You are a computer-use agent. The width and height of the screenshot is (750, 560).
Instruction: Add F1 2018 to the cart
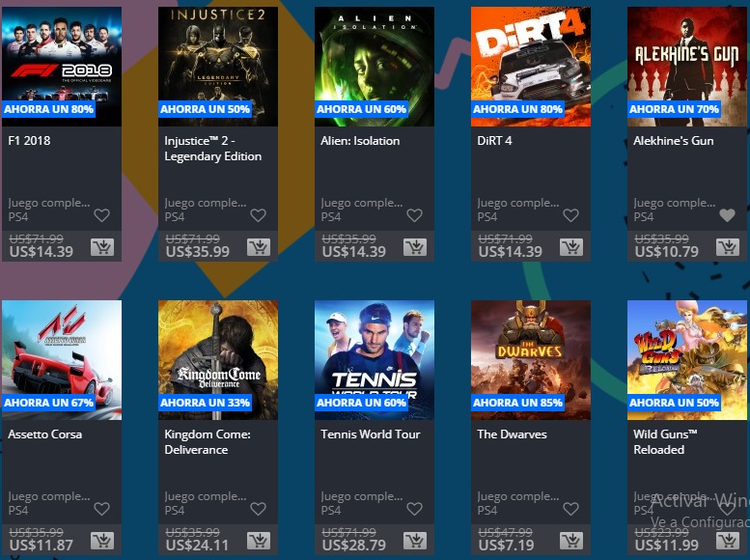pyautogui.click(x=102, y=247)
